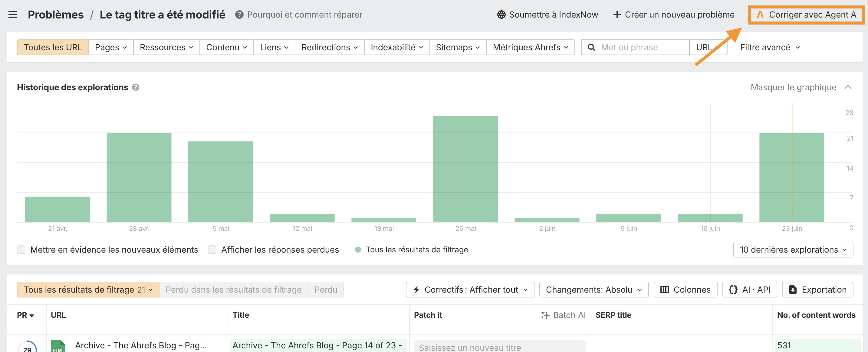Screen dimensions: 868x352
Task: Click the Title column header
Action: [241, 315]
